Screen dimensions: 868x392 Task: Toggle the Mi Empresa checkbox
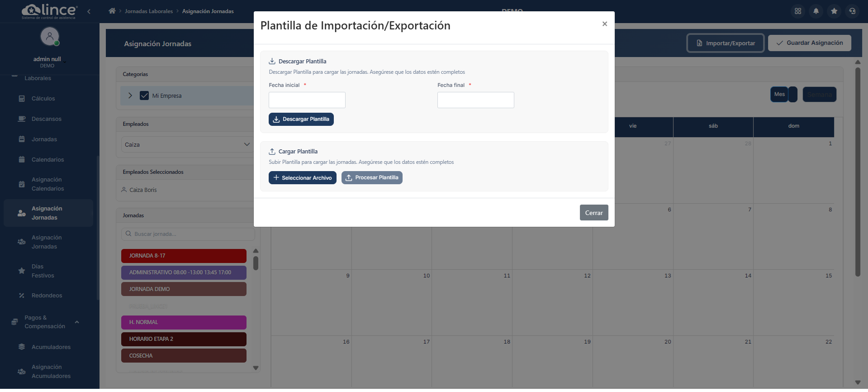(x=144, y=96)
